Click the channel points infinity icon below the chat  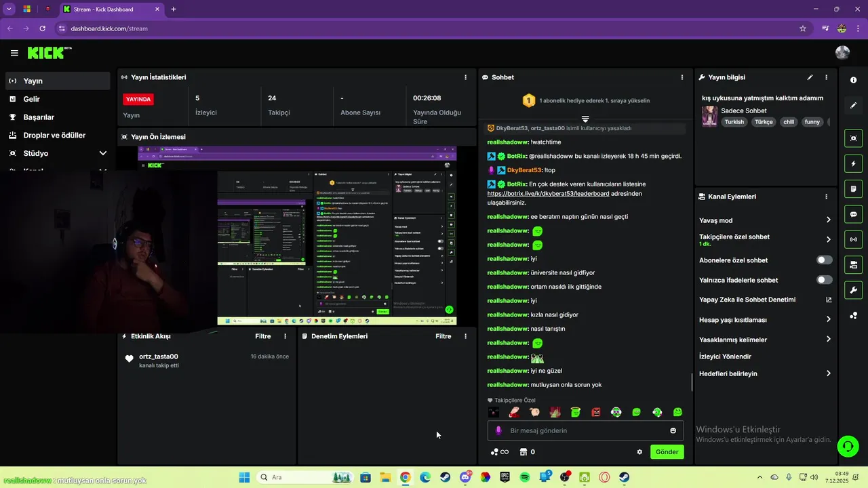point(499,452)
